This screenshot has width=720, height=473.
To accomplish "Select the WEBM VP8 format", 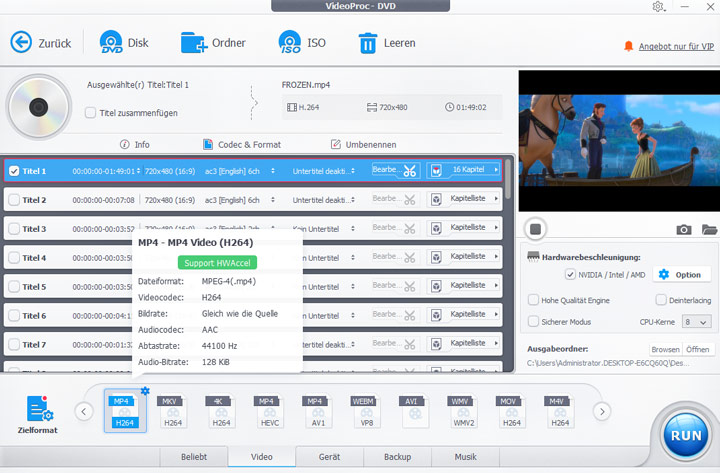I will [366, 411].
